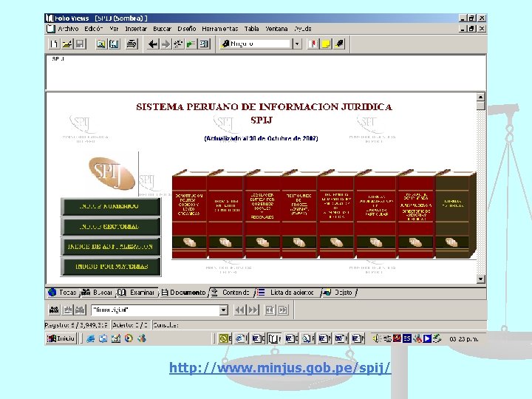
Task: Click the Registro record count in status bar
Action: tap(76, 325)
